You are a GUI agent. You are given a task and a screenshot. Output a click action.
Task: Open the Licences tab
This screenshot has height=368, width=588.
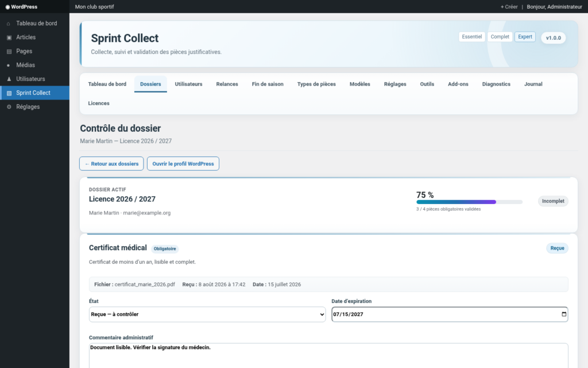[x=99, y=103]
